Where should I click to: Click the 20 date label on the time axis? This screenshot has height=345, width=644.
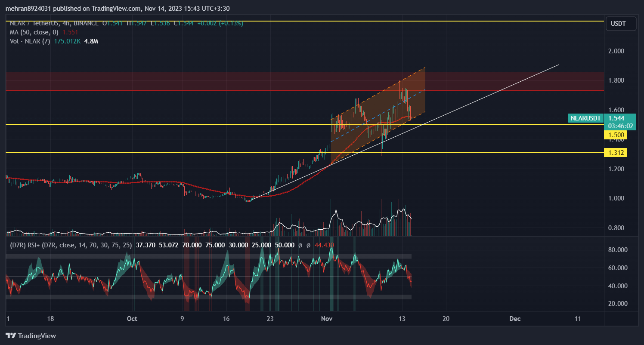[446, 319]
